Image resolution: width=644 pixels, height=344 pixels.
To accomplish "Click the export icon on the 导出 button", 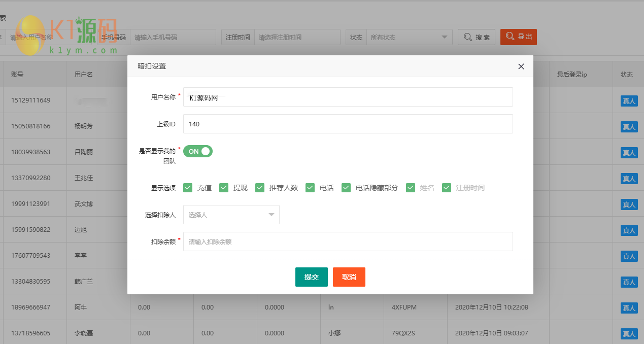I will pyautogui.click(x=510, y=37).
